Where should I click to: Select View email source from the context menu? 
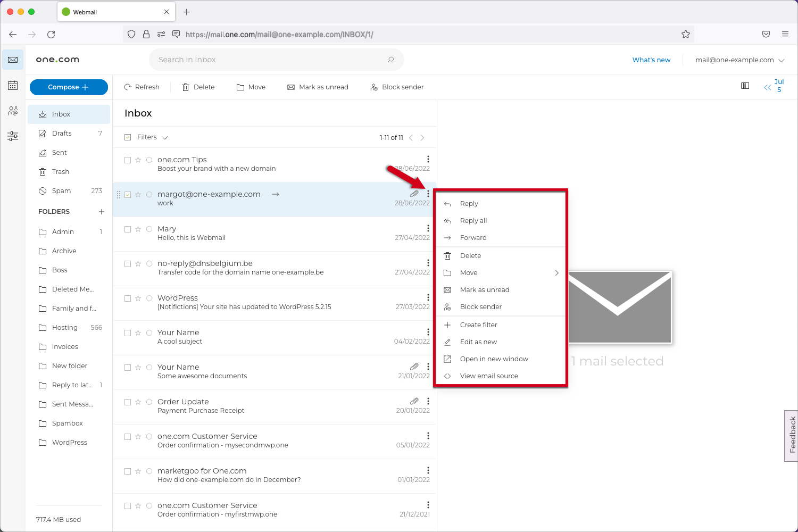point(488,376)
